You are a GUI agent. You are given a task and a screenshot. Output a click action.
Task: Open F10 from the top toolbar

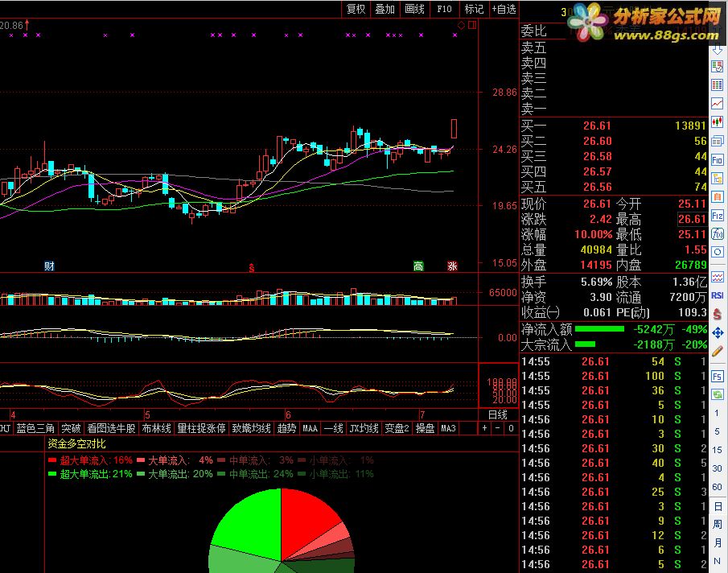click(444, 9)
